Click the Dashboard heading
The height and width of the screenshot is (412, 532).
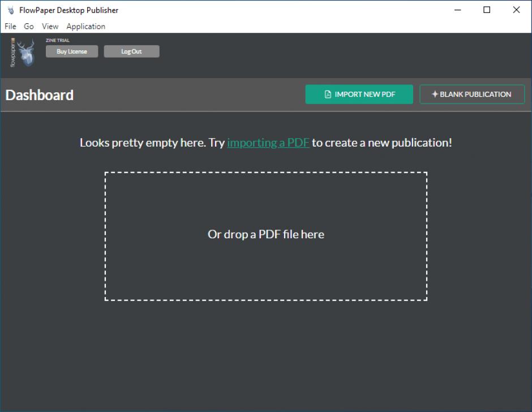pos(40,95)
